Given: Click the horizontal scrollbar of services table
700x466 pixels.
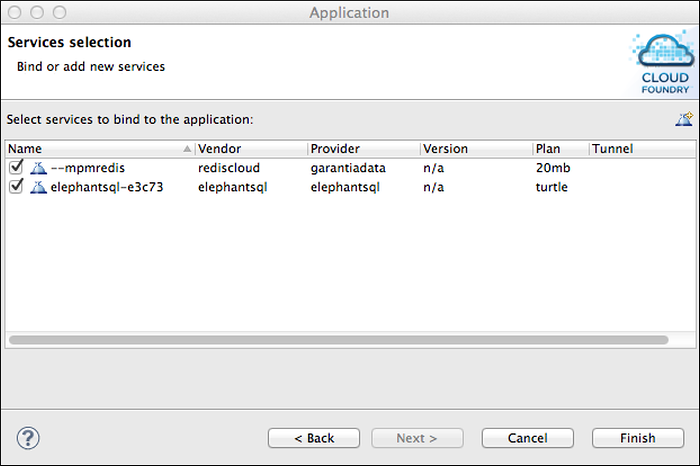Looking at the screenshot, I should coord(338,340).
